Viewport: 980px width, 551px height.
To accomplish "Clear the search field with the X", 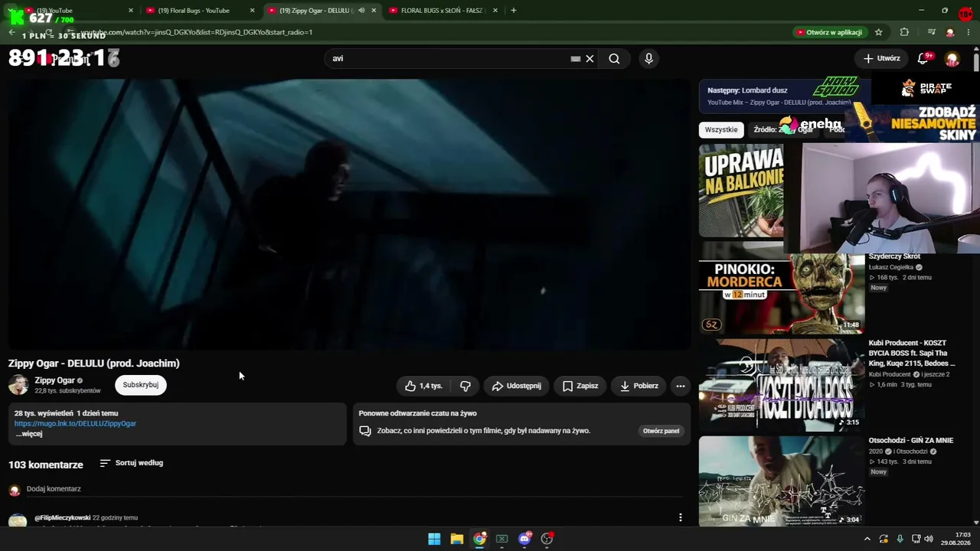I will click(x=590, y=59).
